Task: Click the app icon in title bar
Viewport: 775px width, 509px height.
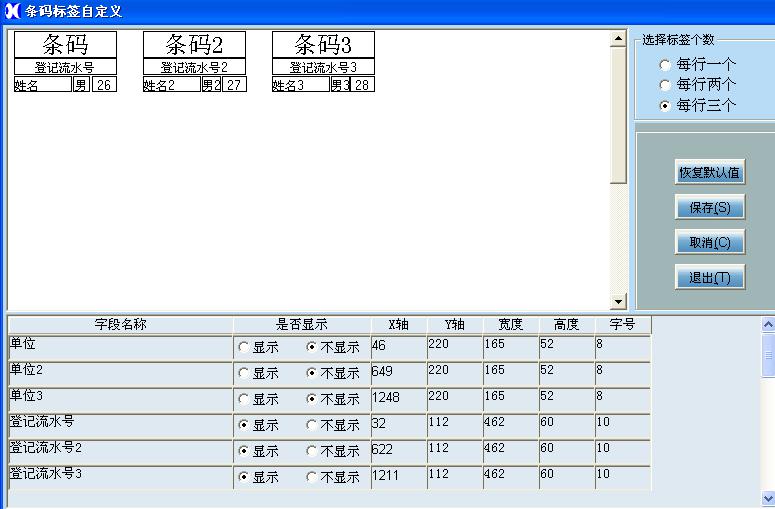Action: point(11,11)
